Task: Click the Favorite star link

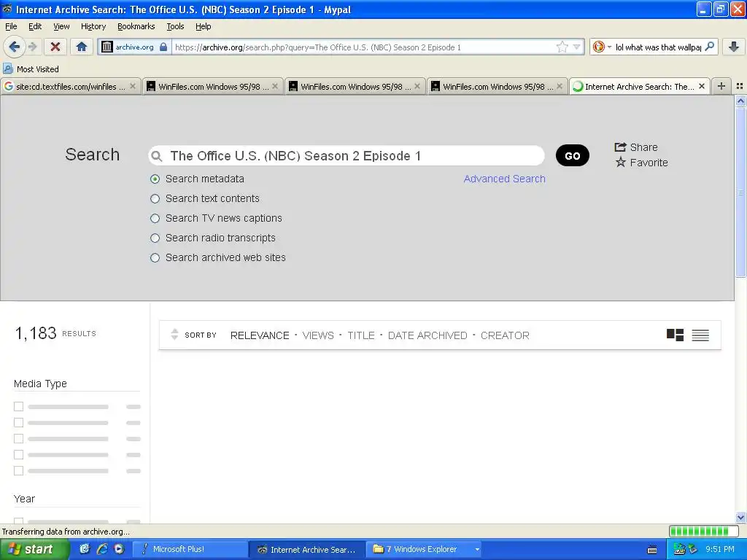Action: tap(641, 163)
